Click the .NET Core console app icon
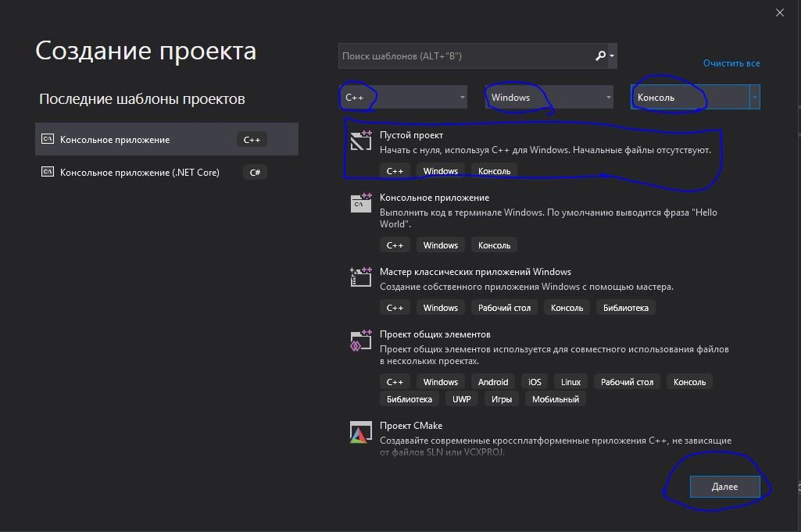 point(48,172)
